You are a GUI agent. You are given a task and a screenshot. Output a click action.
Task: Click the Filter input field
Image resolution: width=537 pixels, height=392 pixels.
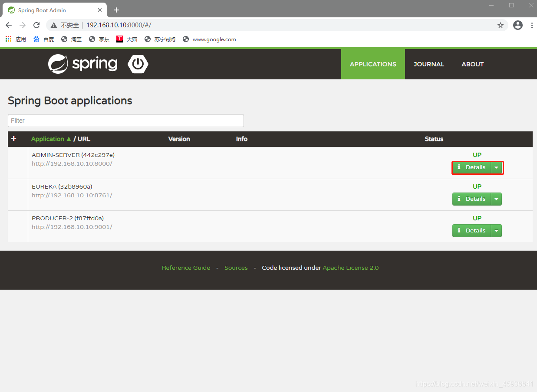pos(126,121)
